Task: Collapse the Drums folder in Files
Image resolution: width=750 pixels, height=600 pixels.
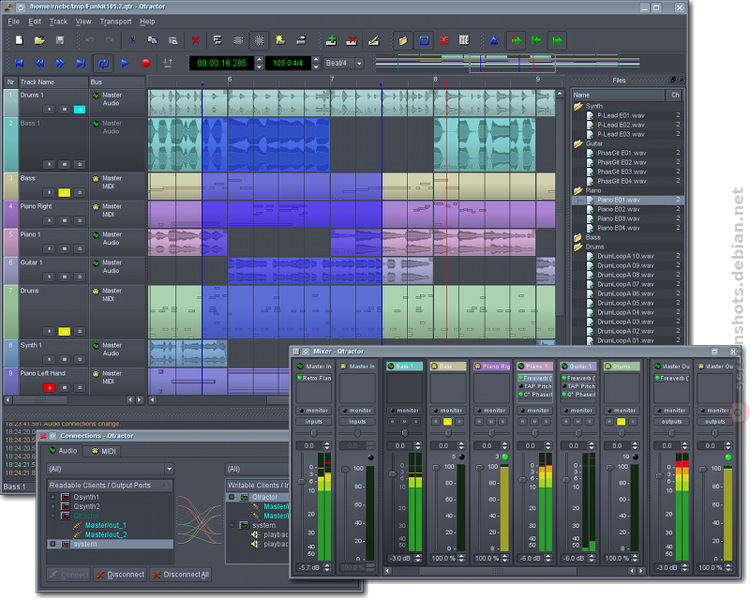Action: coord(578,247)
